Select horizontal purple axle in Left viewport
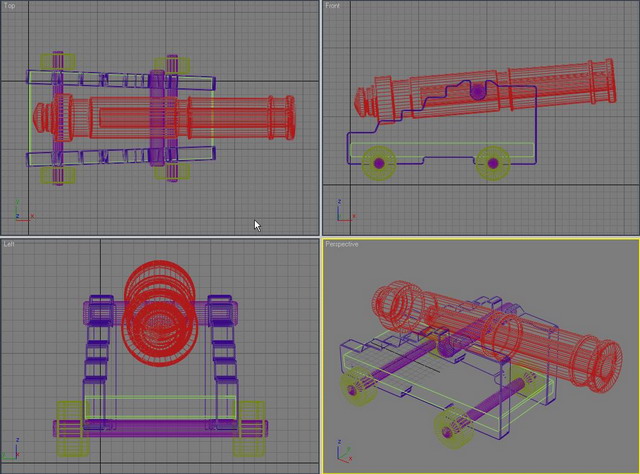 (x=160, y=429)
